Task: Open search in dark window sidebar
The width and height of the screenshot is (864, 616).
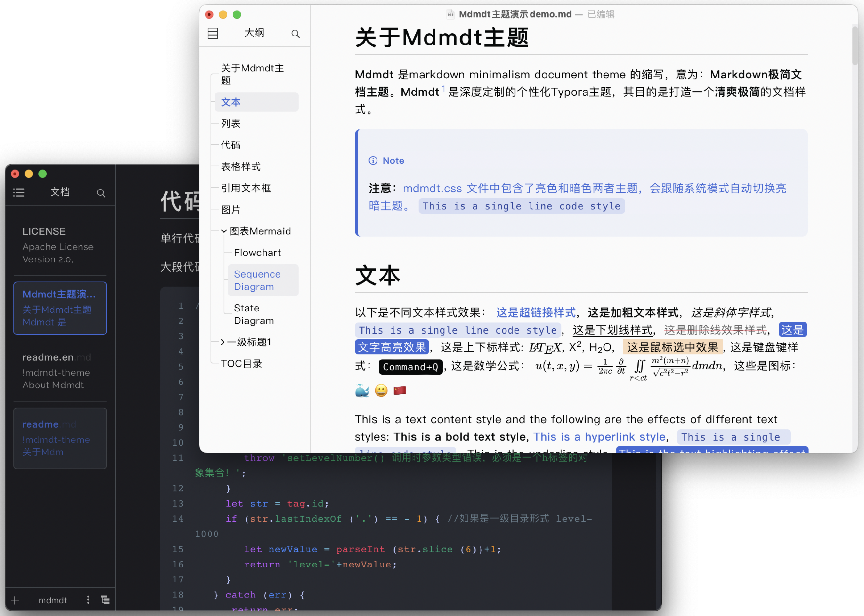Action: point(100,193)
